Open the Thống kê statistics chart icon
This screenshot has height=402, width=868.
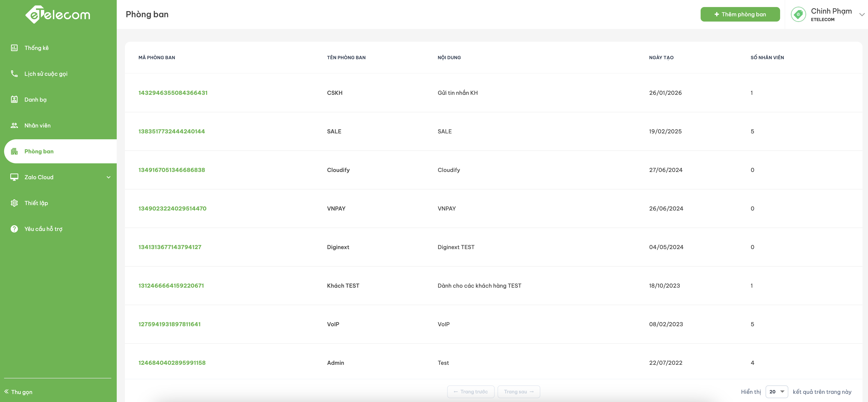click(14, 48)
